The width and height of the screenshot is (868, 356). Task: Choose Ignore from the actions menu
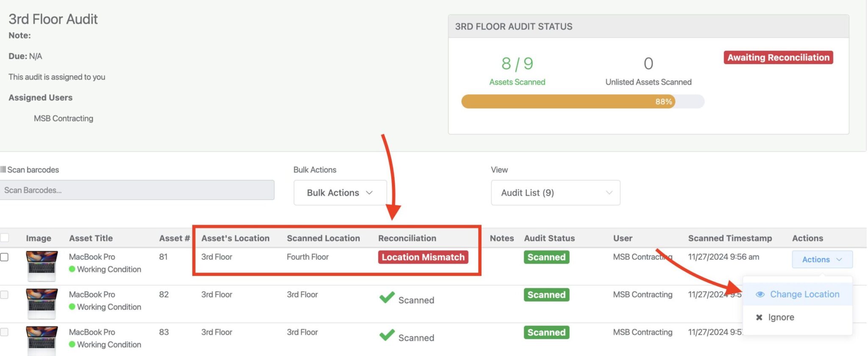pyautogui.click(x=781, y=317)
